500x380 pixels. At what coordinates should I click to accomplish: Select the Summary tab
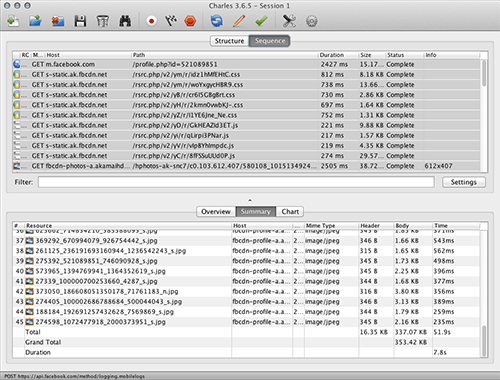(x=256, y=212)
